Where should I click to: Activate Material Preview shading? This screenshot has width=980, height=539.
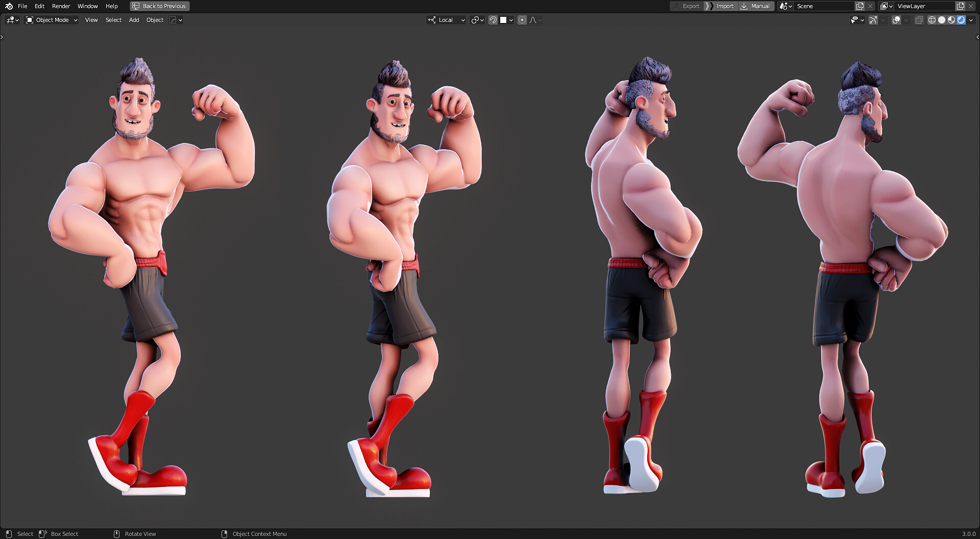click(950, 20)
